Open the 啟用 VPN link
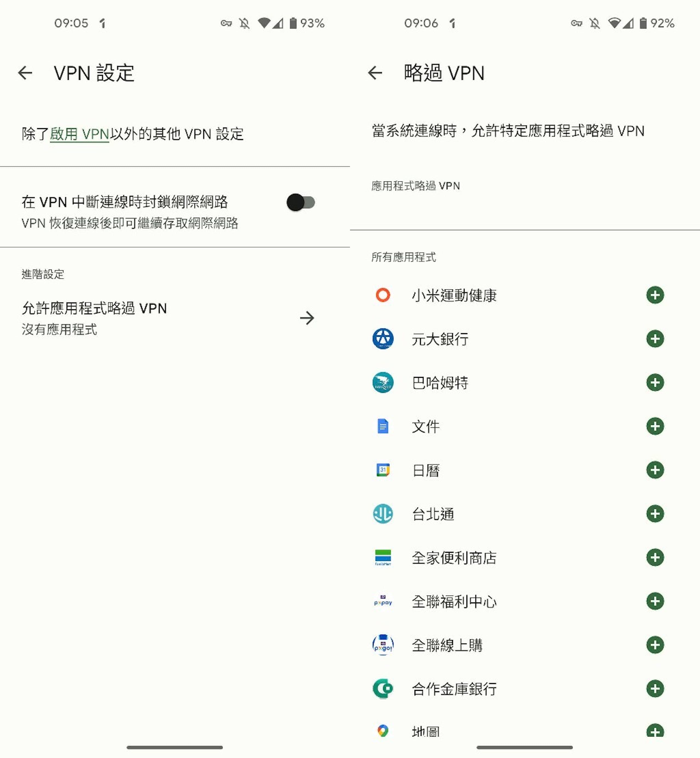 (80, 134)
